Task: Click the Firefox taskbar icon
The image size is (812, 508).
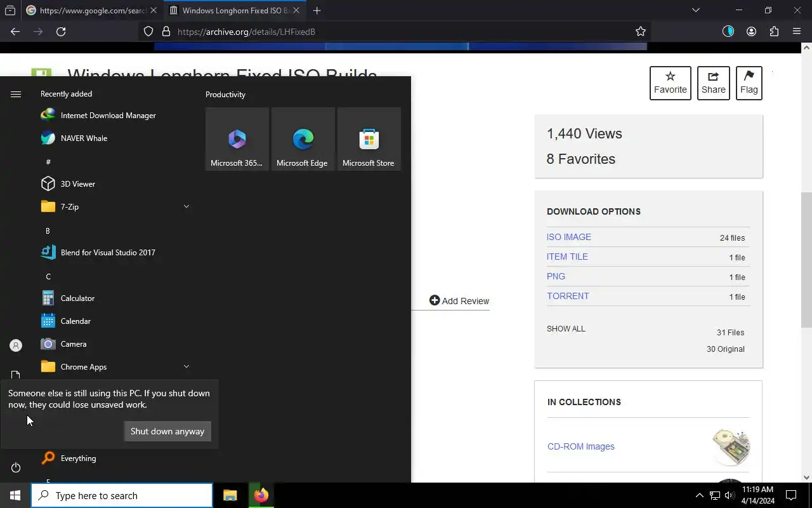Action: 261,495
